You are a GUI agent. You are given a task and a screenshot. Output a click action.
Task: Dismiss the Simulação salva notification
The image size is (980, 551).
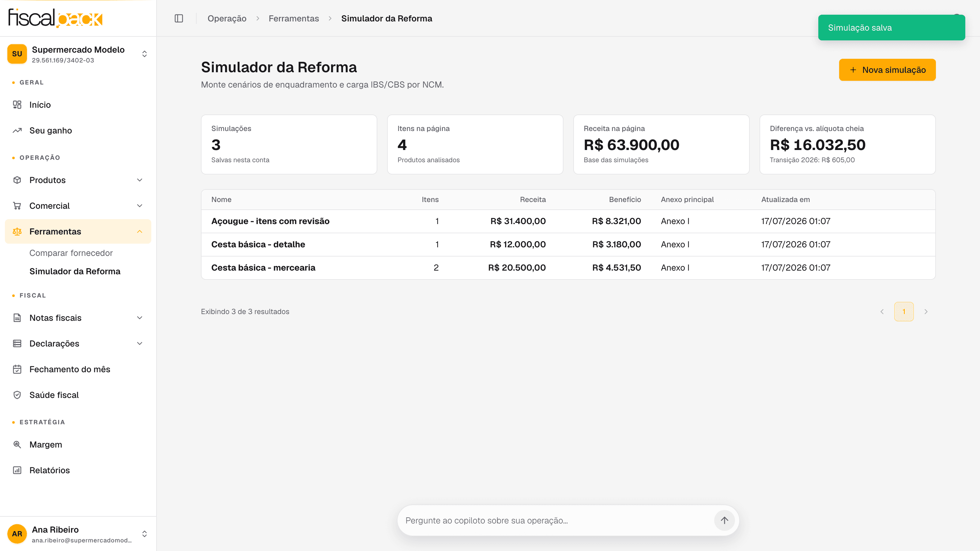pos(891,27)
